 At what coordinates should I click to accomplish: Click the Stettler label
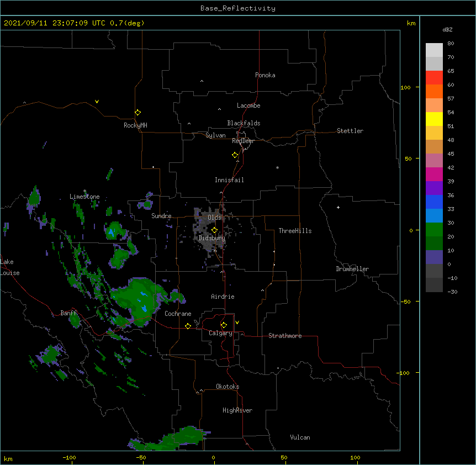click(x=350, y=131)
